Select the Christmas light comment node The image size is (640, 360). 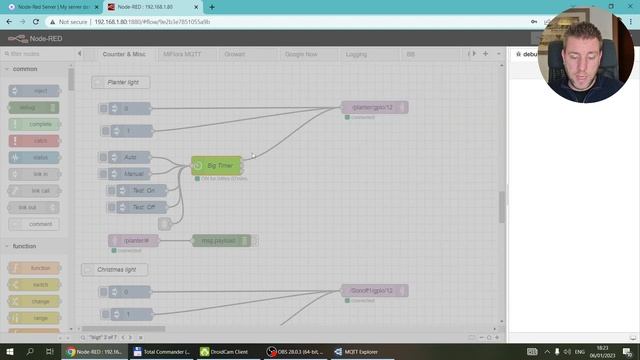[115, 269]
